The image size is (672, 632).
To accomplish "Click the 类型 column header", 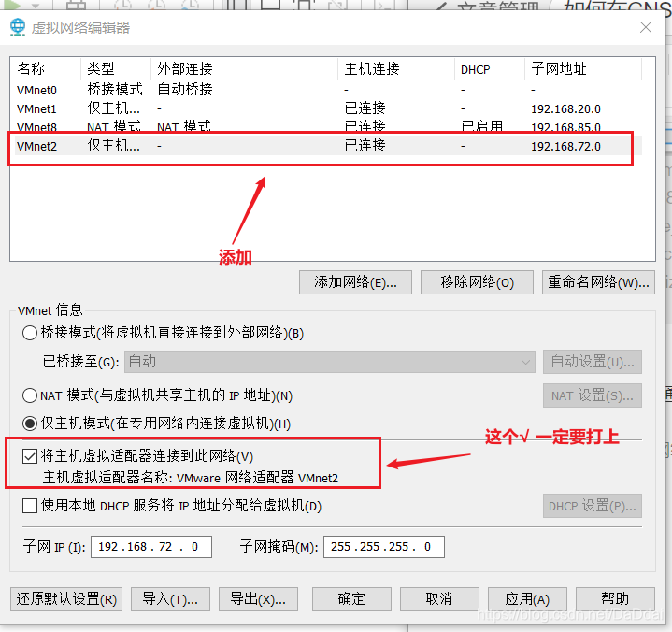I will click(116, 68).
